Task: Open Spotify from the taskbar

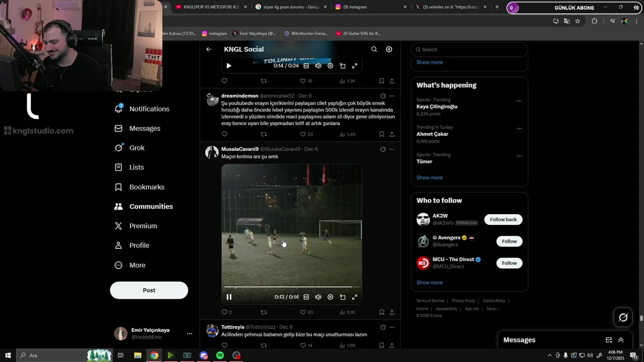Action: (220, 355)
